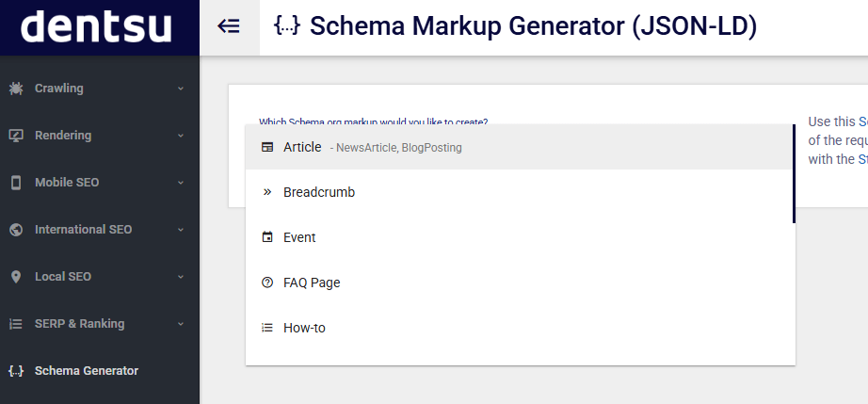This screenshot has height=404, width=868.
Task: Expand the Local SEO menu chevron
Action: pyautogui.click(x=181, y=276)
